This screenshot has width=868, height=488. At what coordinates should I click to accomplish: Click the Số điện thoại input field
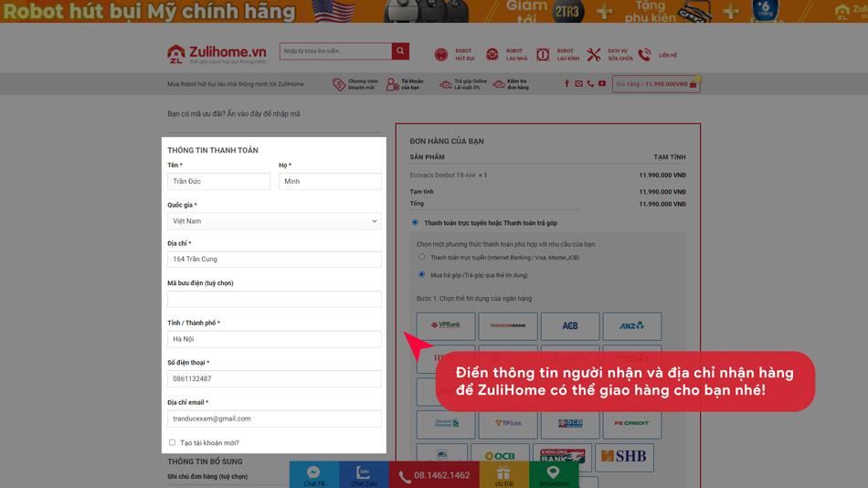point(274,378)
